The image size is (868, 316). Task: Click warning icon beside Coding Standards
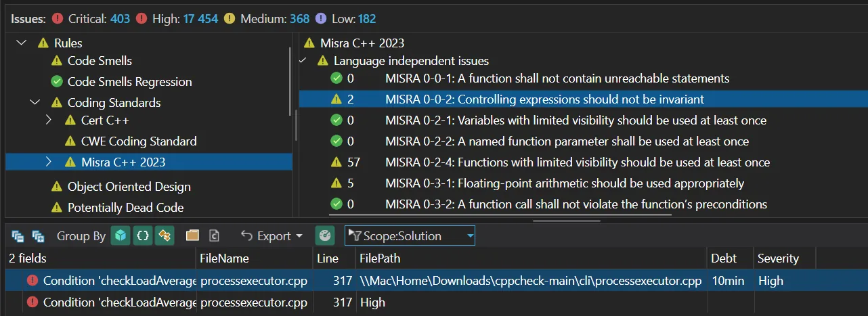pyautogui.click(x=57, y=103)
